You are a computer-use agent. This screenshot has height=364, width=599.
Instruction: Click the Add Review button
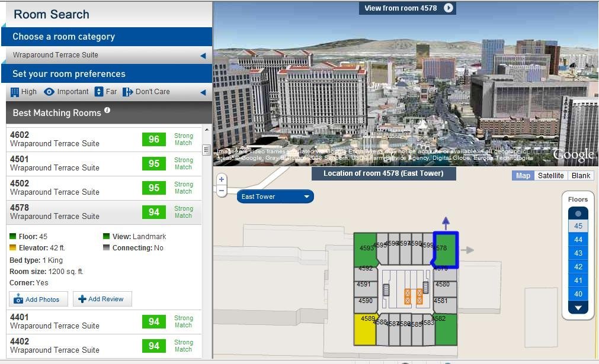pos(102,299)
